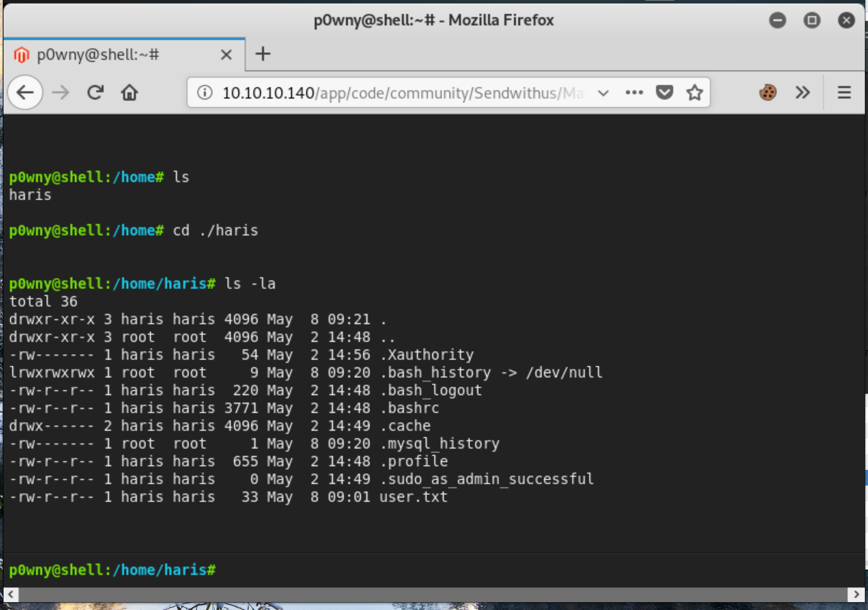Viewport: 868px width, 610px height.
Task: Click the Magento favicon on the tab
Action: pyautogui.click(x=22, y=55)
